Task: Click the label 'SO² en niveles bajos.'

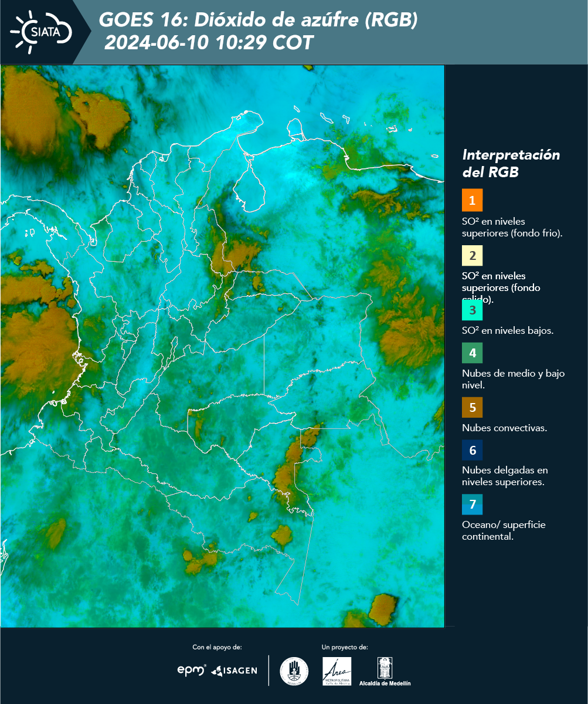Action: (508, 330)
